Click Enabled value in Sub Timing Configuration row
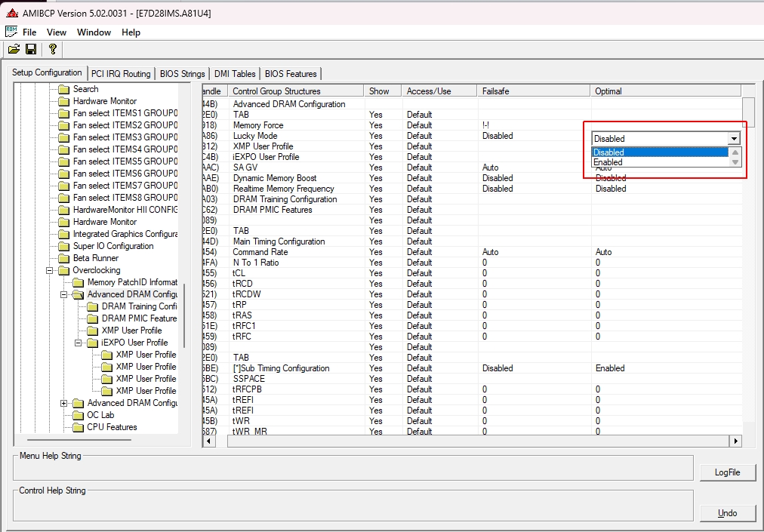 click(x=609, y=368)
